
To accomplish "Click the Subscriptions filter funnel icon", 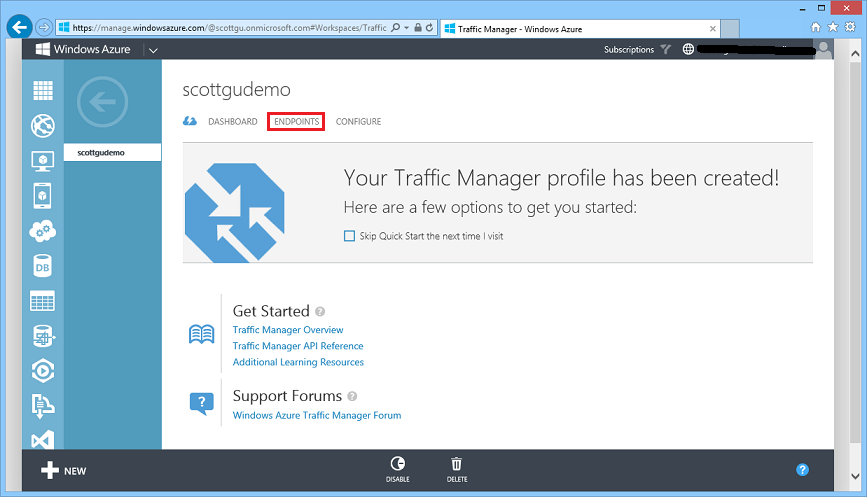I will [x=666, y=49].
